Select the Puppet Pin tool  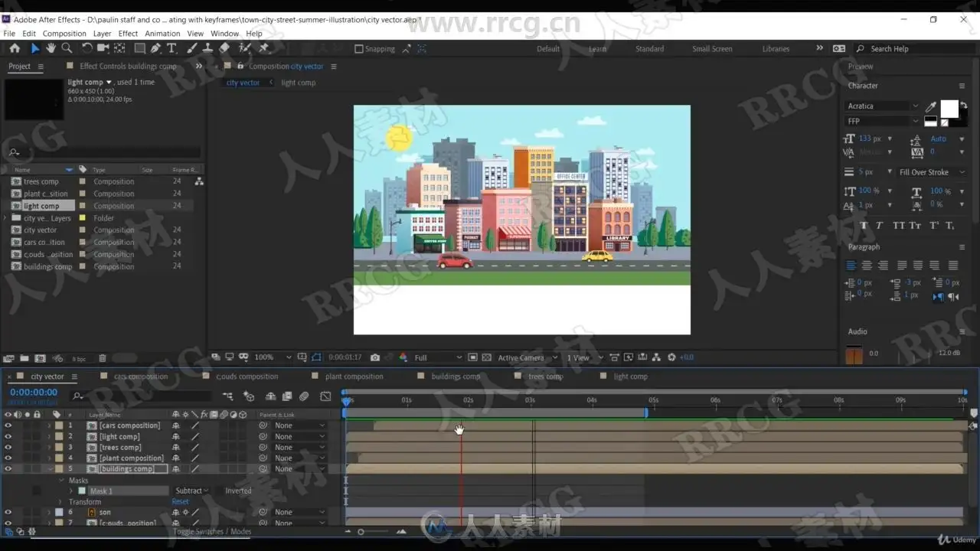pyautogui.click(x=263, y=48)
